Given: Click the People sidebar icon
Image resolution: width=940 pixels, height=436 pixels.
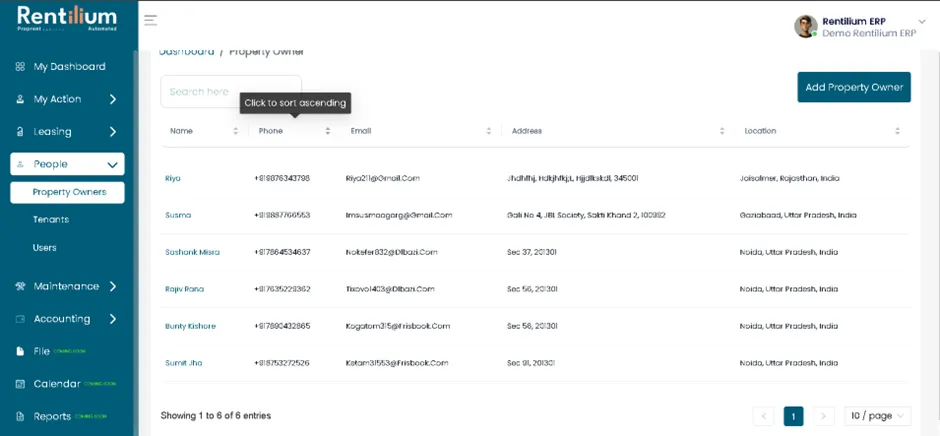Looking at the screenshot, I should click(20, 164).
